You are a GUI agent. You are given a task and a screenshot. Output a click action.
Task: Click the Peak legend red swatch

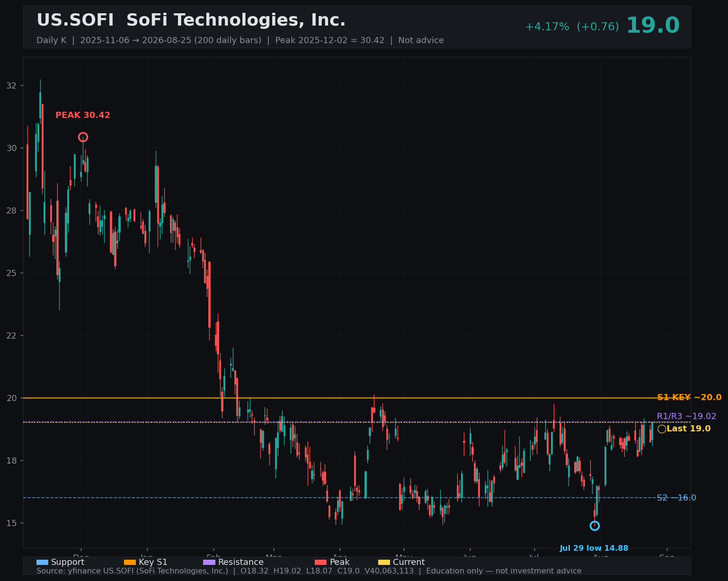(320, 563)
